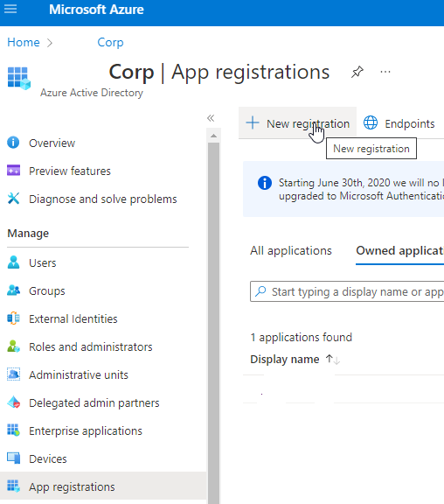Click the Manage section heading

point(28,234)
